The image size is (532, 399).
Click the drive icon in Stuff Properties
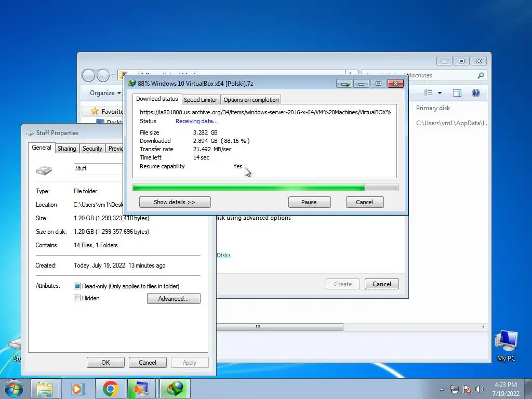pyautogui.click(x=44, y=170)
